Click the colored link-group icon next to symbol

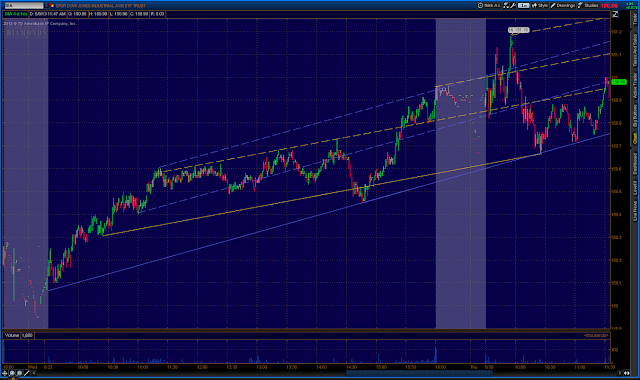(x=52, y=6)
